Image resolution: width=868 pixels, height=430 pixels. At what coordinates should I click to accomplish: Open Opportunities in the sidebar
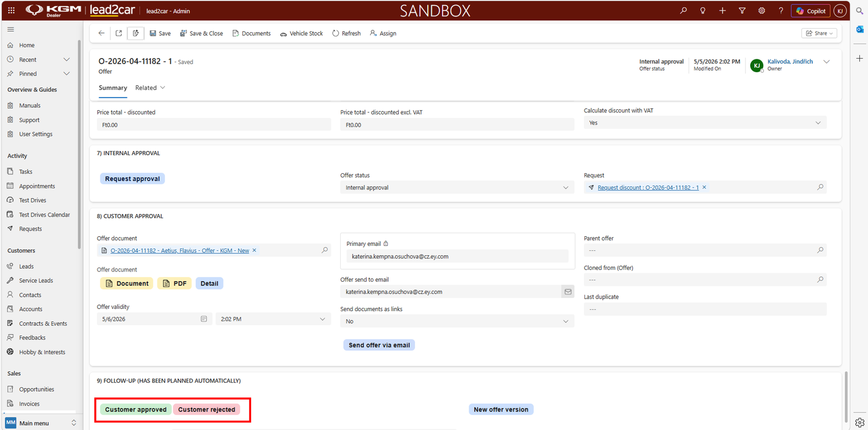(x=36, y=389)
